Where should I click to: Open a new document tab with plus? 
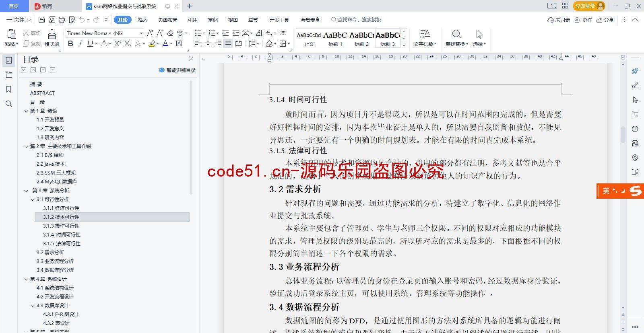pyautogui.click(x=190, y=6)
